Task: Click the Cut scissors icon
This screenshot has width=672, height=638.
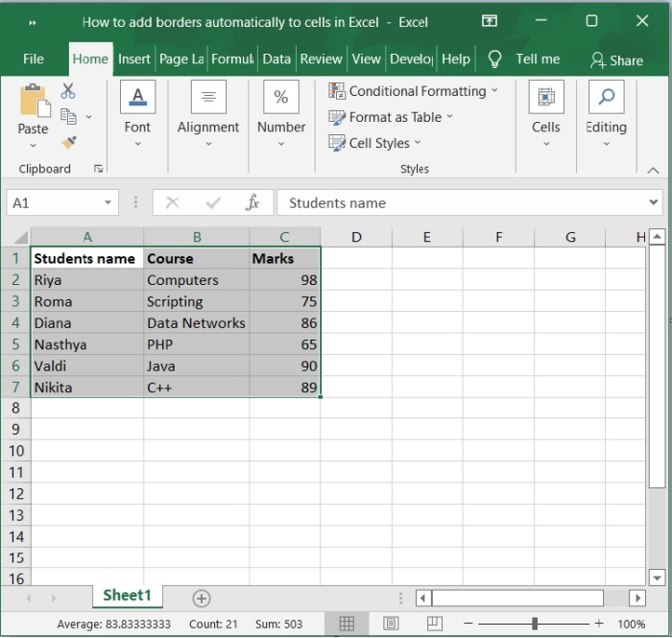Action: click(x=68, y=91)
